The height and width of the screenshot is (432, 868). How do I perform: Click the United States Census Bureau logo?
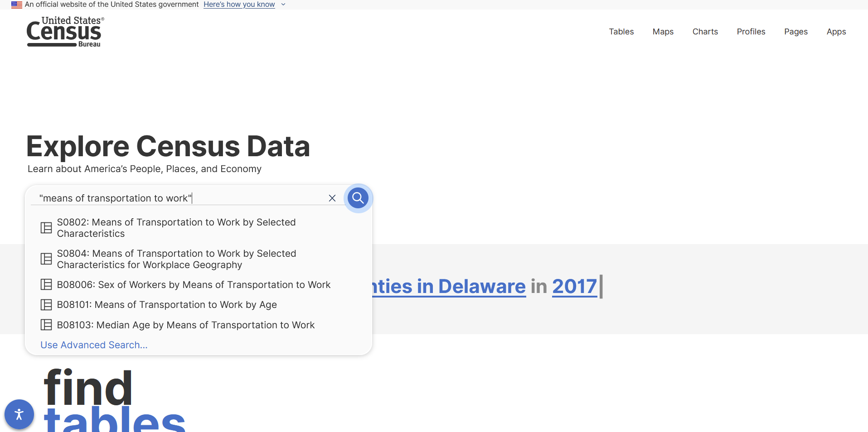65,32
